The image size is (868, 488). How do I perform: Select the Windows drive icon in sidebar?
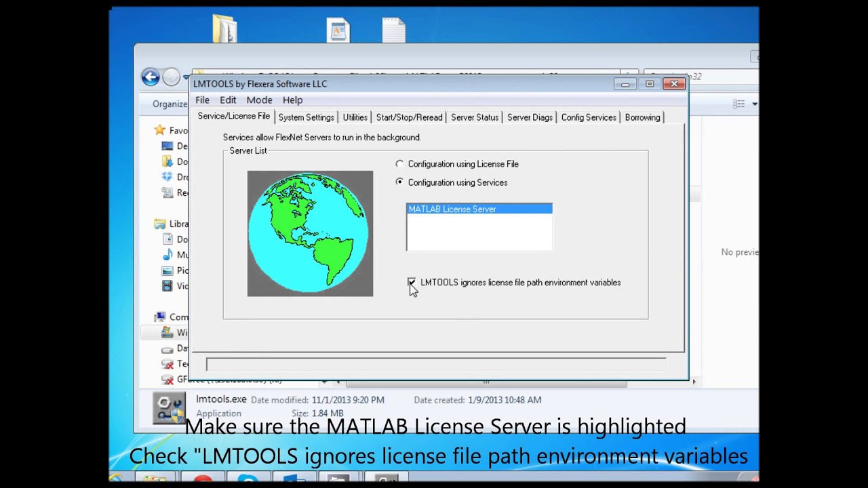pos(167,332)
